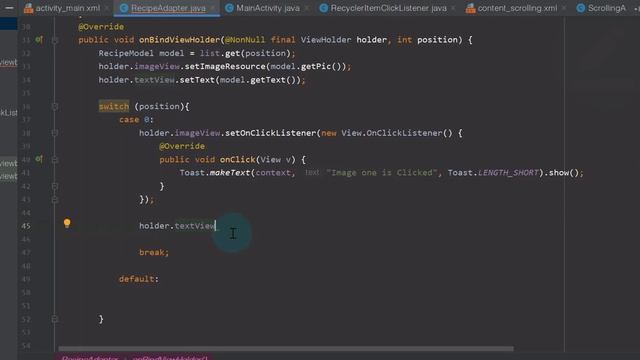Collapse the onBindViewHolder method fold marker
This screenshot has height=360, width=640.
pyautogui.click(x=55, y=40)
